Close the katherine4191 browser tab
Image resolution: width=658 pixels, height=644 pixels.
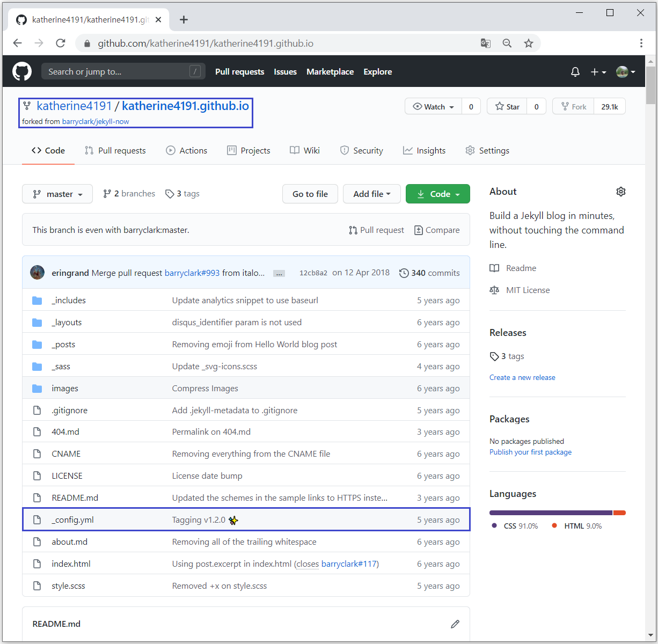click(x=158, y=20)
